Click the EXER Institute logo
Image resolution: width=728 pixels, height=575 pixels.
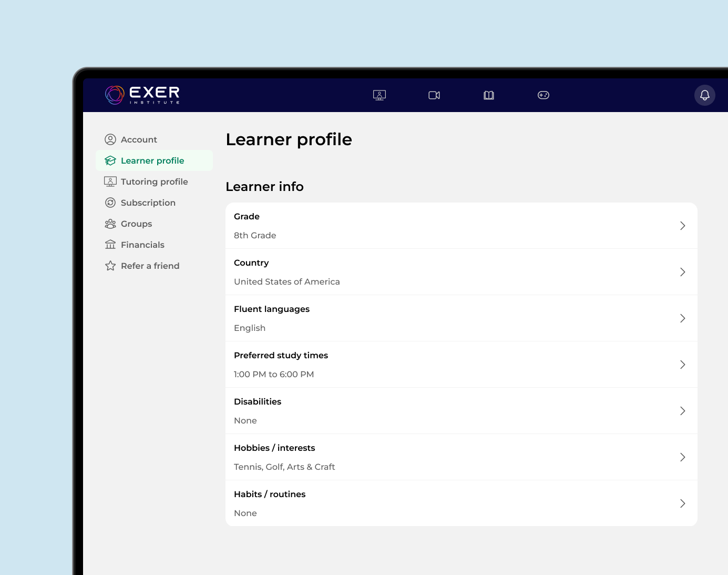[142, 95]
